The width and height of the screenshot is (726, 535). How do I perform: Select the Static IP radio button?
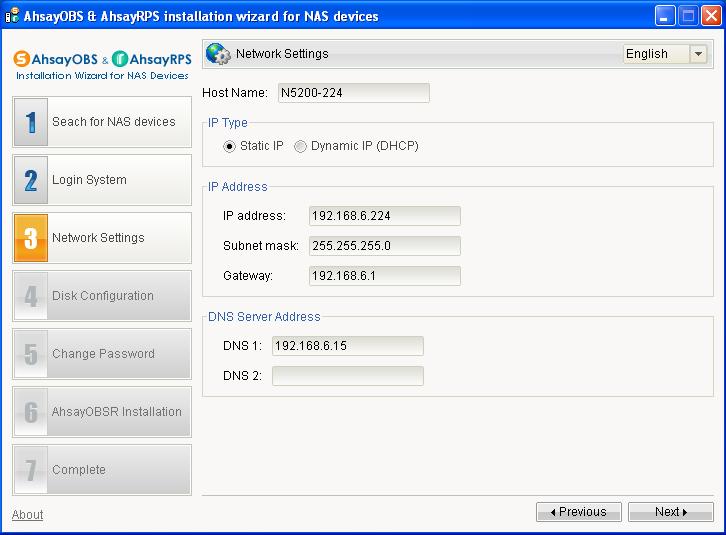click(x=229, y=146)
